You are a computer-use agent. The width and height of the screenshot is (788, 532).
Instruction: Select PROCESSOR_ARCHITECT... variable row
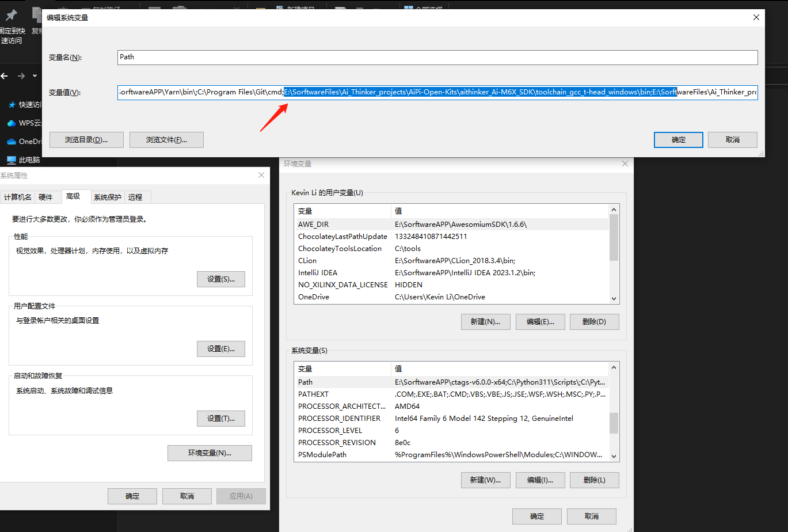(x=451, y=406)
